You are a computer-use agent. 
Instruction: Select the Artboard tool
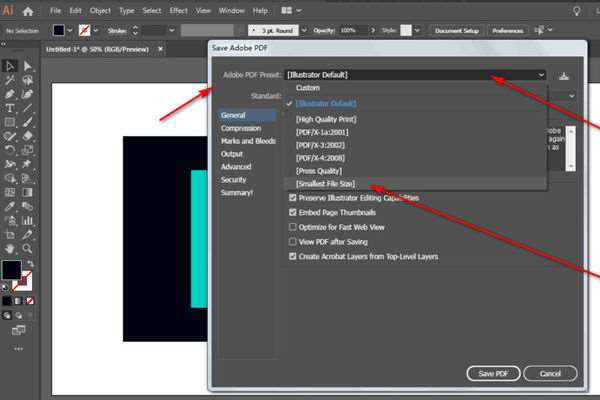pos(10,235)
